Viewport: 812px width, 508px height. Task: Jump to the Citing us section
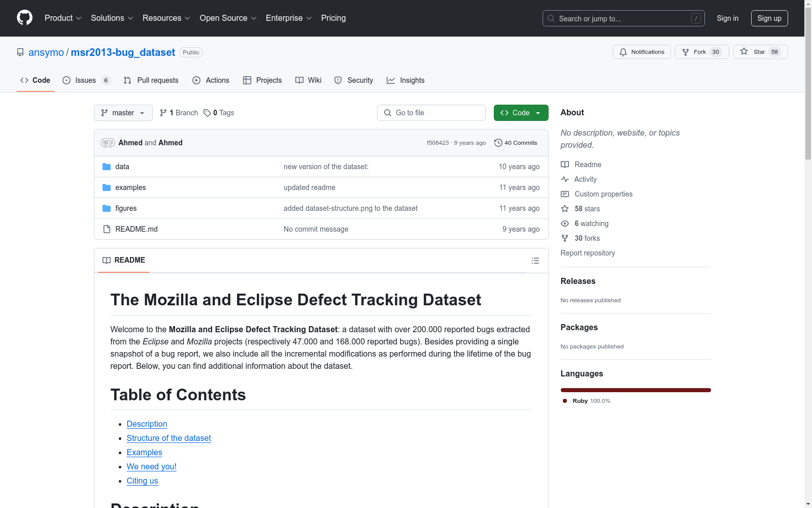tap(143, 481)
